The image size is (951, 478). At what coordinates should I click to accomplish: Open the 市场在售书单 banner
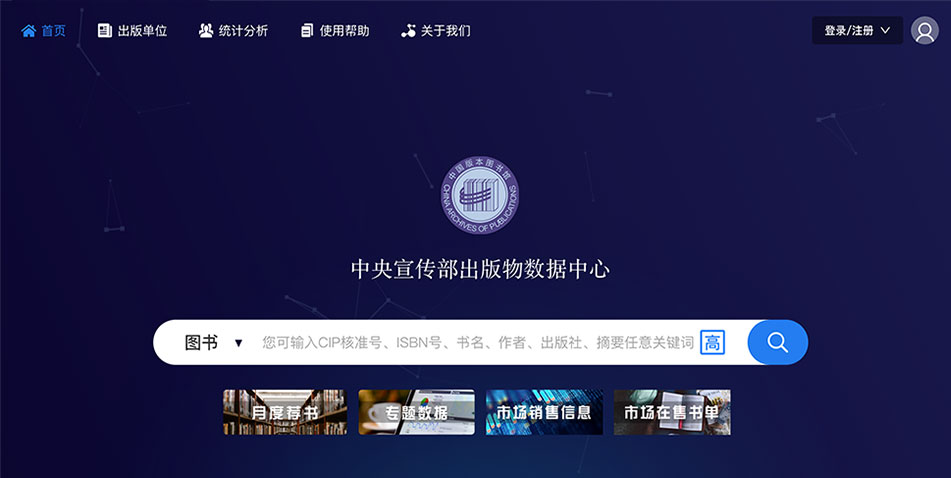(x=672, y=412)
